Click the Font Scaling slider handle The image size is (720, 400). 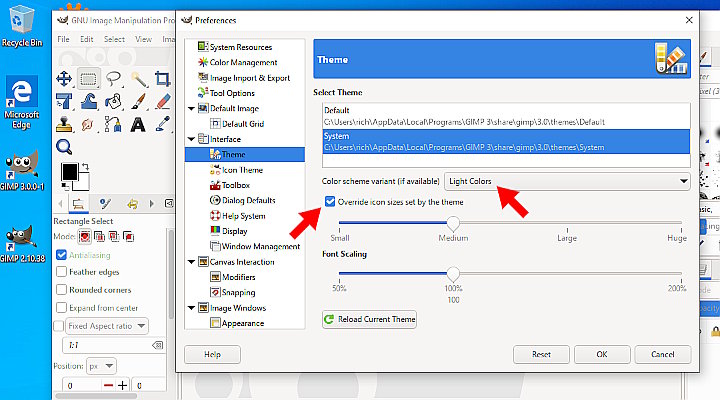(x=453, y=274)
